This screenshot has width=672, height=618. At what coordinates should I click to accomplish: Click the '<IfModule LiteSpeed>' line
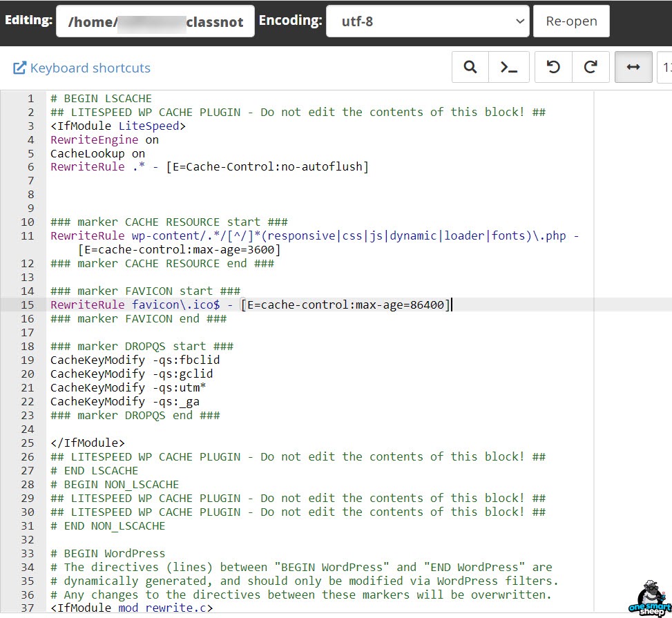(118, 126)
